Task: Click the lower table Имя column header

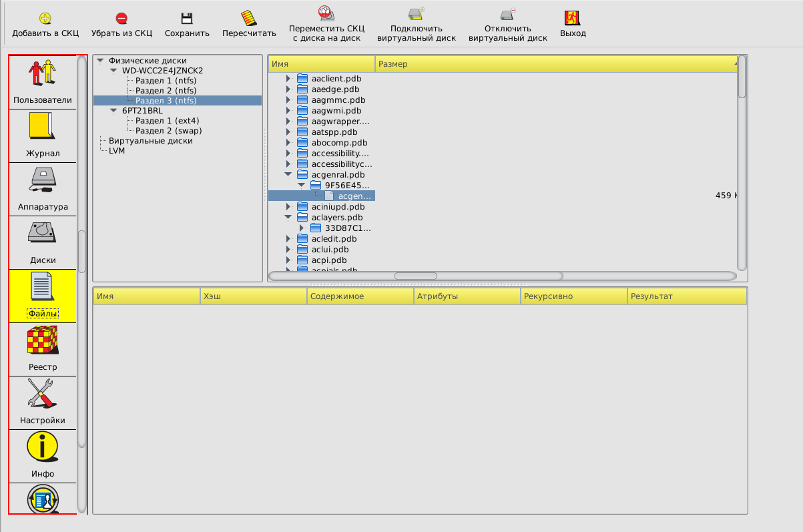Action: tap(147, 296)
